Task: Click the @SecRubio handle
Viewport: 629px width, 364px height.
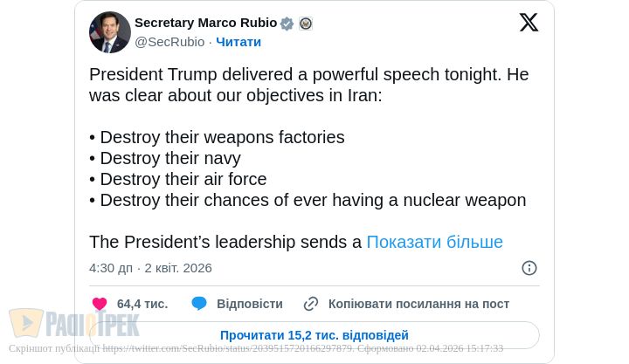Action: (169, 42)
